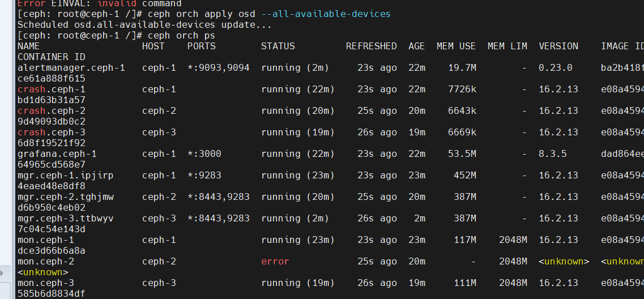Click container ID 6d8f19521f92
Viewport: 644px width, 299px height.
[x=52, y=143]
